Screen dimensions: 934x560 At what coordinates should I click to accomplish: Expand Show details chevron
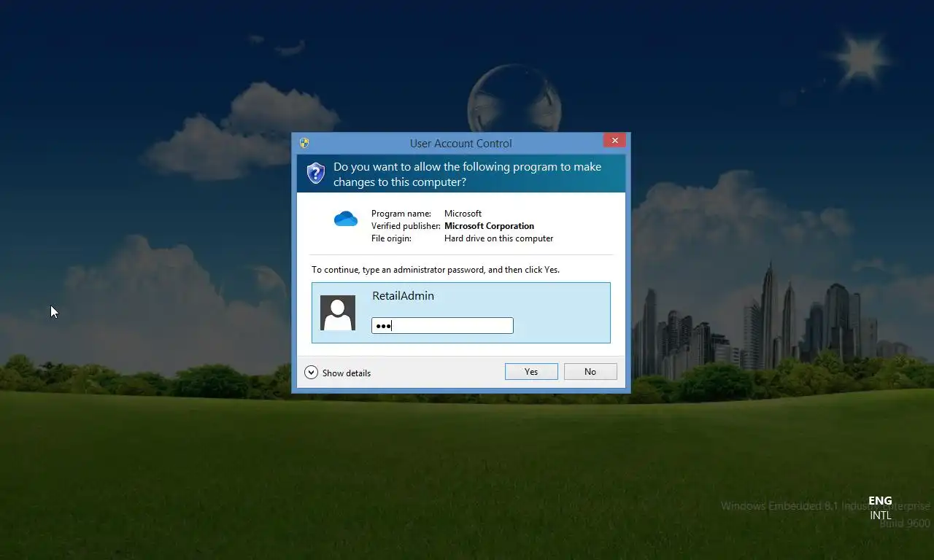[311, 373]
